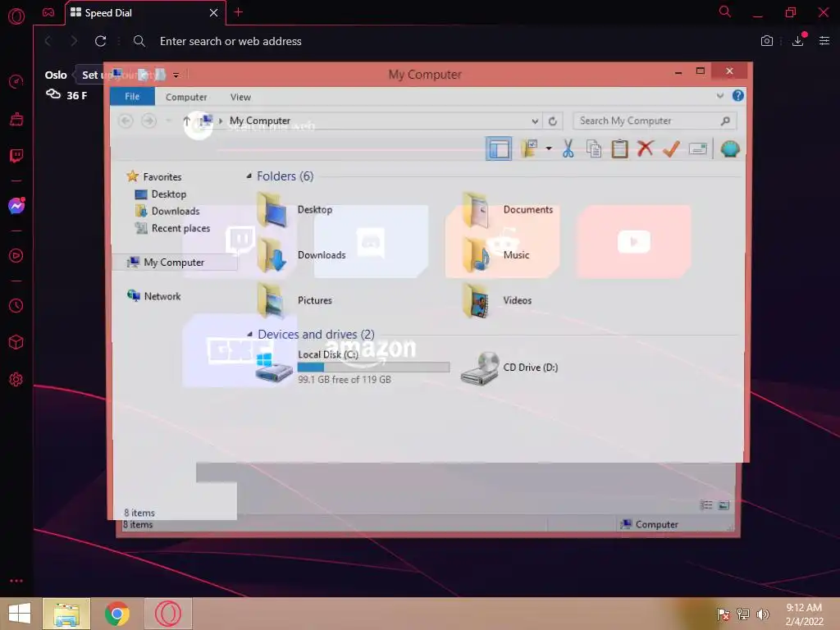Viewport: 840px width, 630px height.
Task: Switch to large icons view in status bar
Action: tap(724, 504)
